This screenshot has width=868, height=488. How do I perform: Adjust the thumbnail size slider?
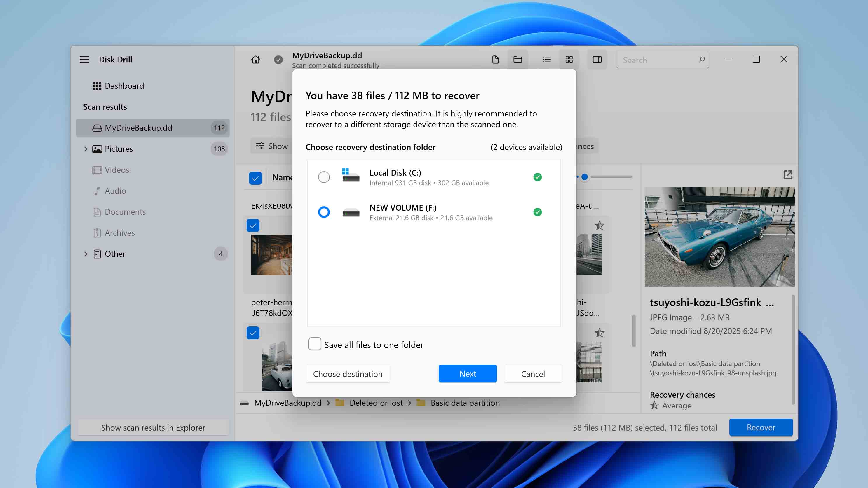(x=585, y=176)
